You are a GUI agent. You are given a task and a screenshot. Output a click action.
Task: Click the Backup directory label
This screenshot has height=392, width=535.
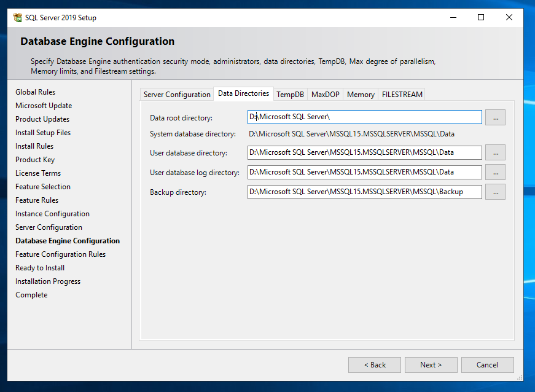[178, 192]
